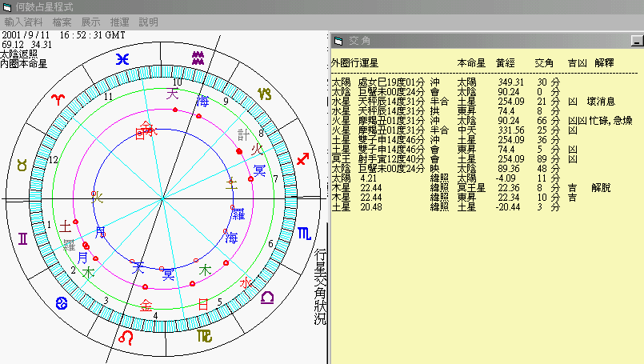Click the Taurus zodiac symbol on chart
The height and width of the screenshot is (364, 644).
coord(22,165)
